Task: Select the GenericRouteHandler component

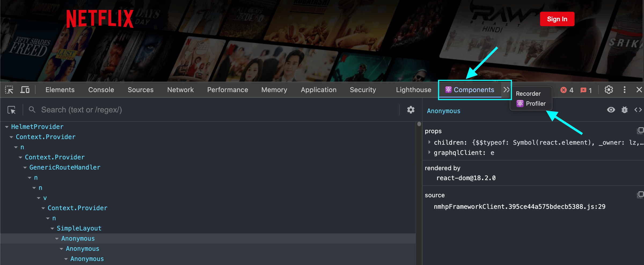Action: click(x=65, y=167)
